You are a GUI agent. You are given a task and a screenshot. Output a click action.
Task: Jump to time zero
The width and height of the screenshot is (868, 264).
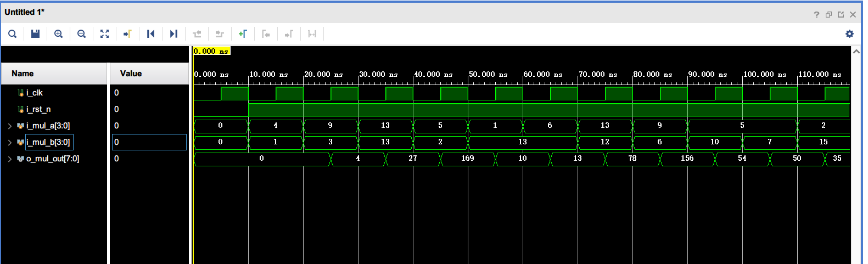150,34
